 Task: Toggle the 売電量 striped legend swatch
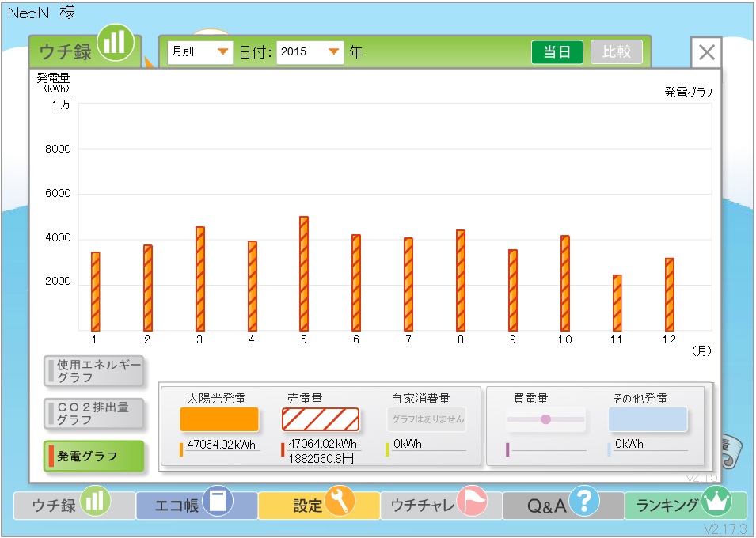pos(321,419)
